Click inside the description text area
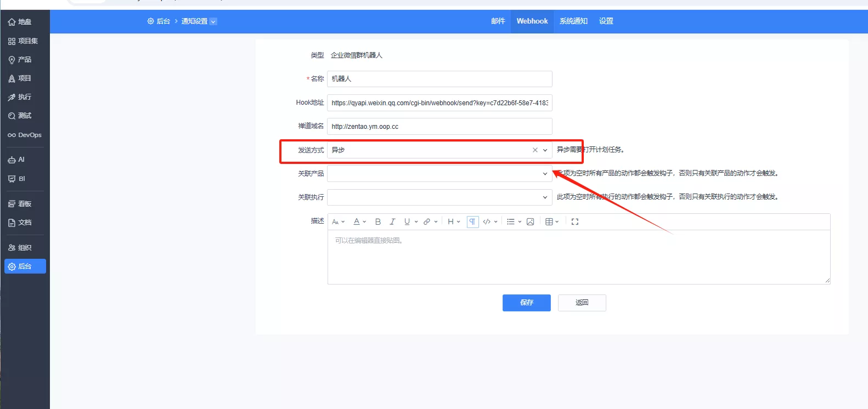The height and width of the screenshot is (409, 868). click(578, 257)
